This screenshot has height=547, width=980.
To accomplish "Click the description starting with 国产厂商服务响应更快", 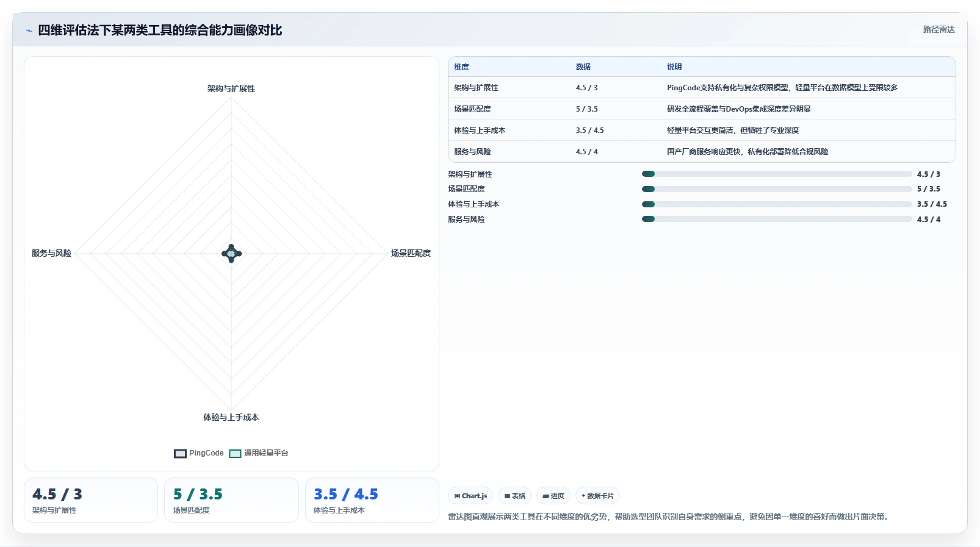I will point(748,152).
